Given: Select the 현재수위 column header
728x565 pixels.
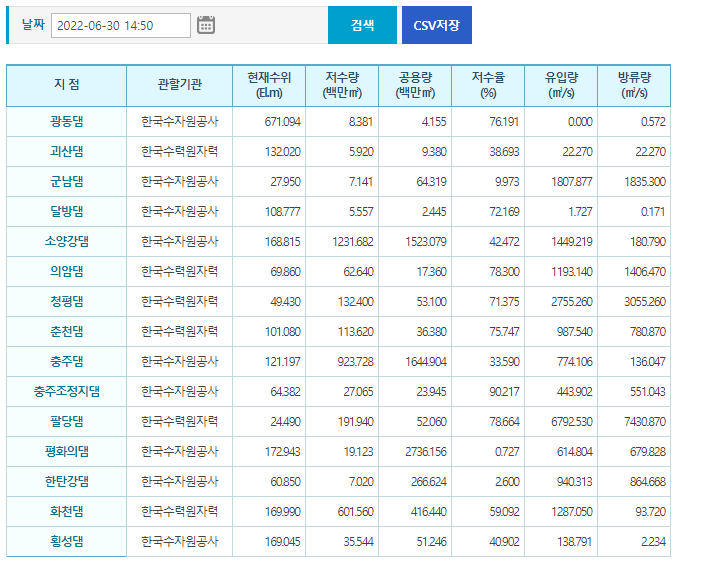Looking at the screenshot, I should pos(269,86).
